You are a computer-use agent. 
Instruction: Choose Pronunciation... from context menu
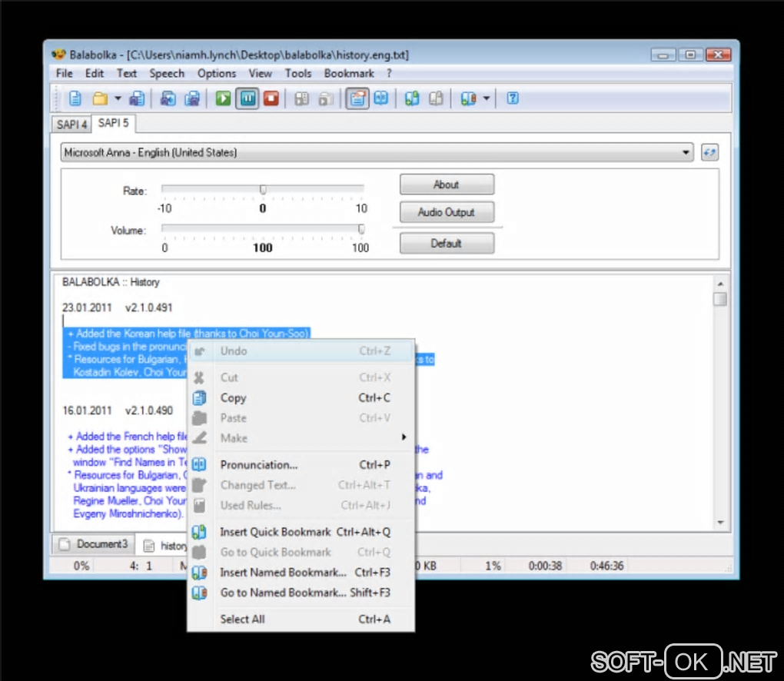coord(301,465)
